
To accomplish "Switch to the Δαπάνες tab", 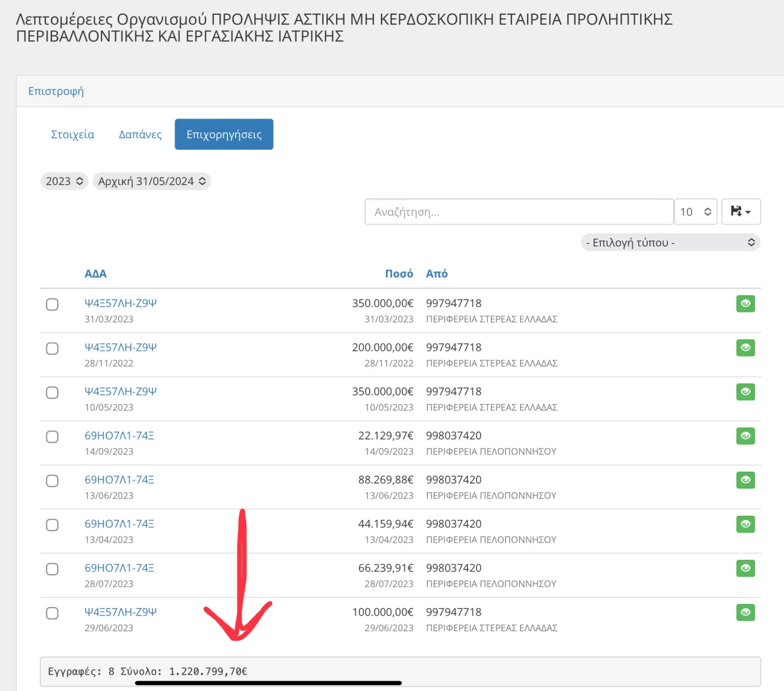I will 140,134.
